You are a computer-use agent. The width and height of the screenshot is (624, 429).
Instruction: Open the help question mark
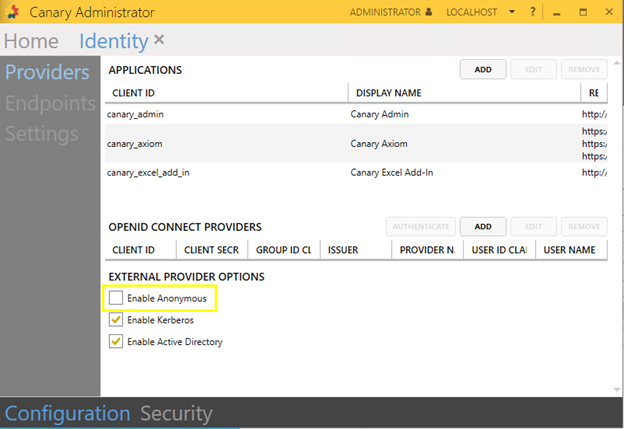(x=533, y=12)
